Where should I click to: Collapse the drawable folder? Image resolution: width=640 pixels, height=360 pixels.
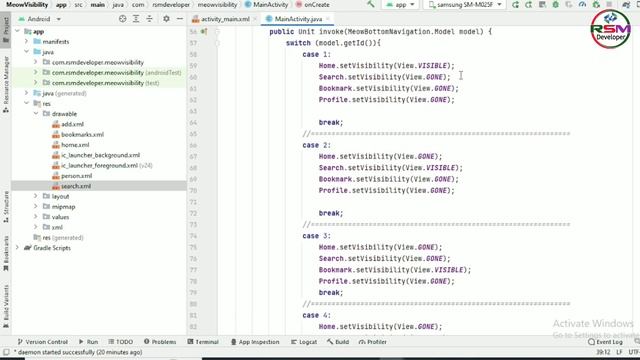[x=36, y=113]
